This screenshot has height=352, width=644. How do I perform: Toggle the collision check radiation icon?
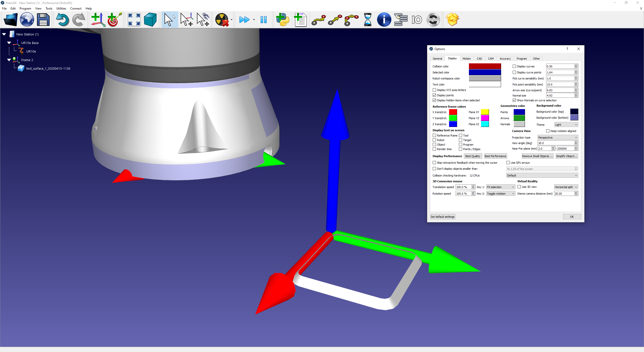(222, 20)
